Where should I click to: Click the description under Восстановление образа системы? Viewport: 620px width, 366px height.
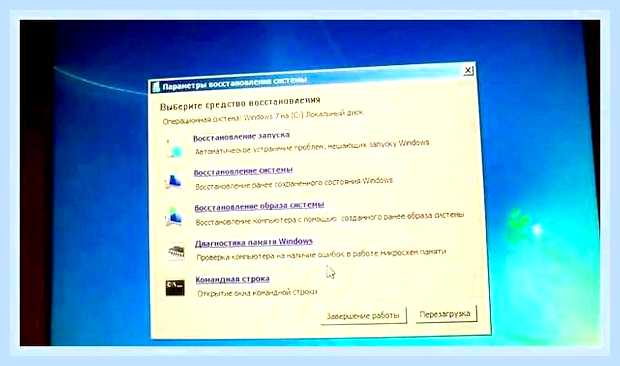click(x=329, y=219)
